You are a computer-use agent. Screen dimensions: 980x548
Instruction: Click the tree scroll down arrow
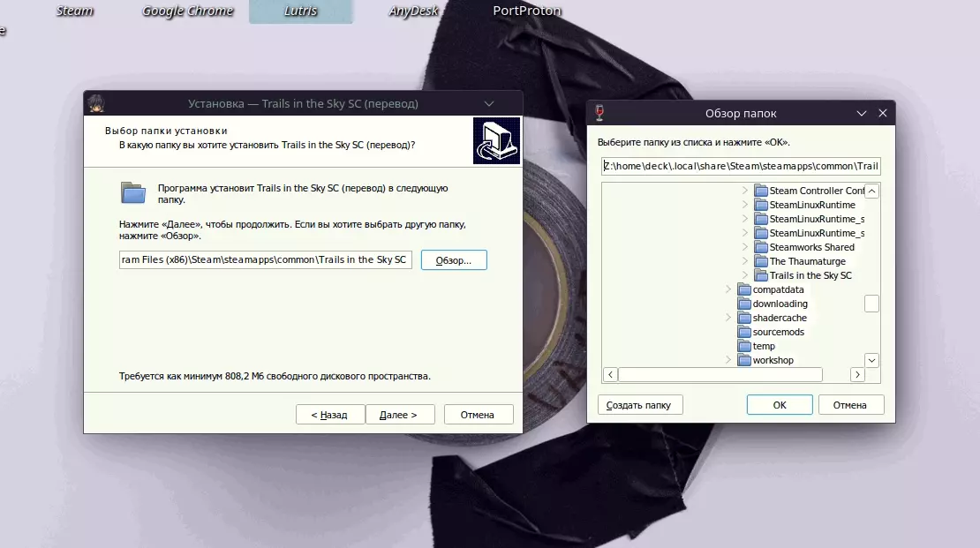(872, 360)
